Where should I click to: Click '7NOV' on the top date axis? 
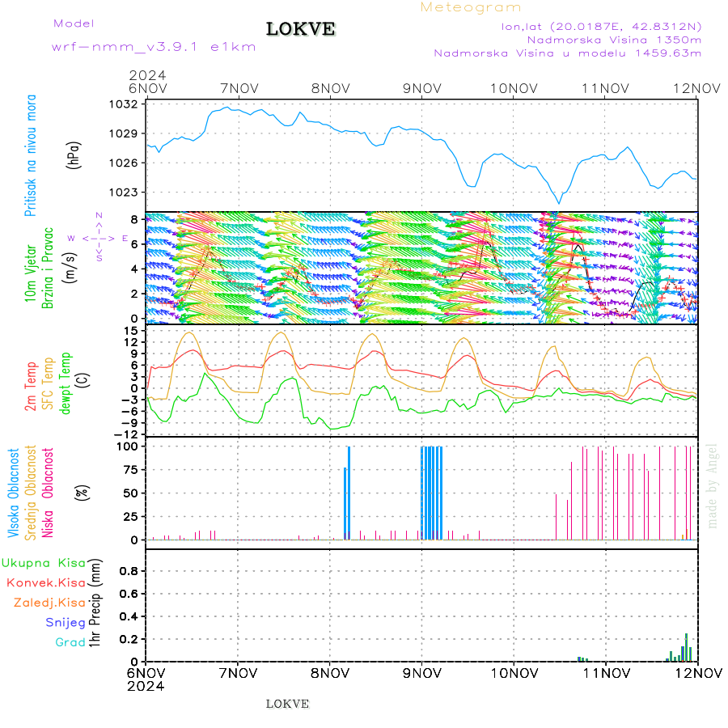pyautogui.click(x=239, y=88)
